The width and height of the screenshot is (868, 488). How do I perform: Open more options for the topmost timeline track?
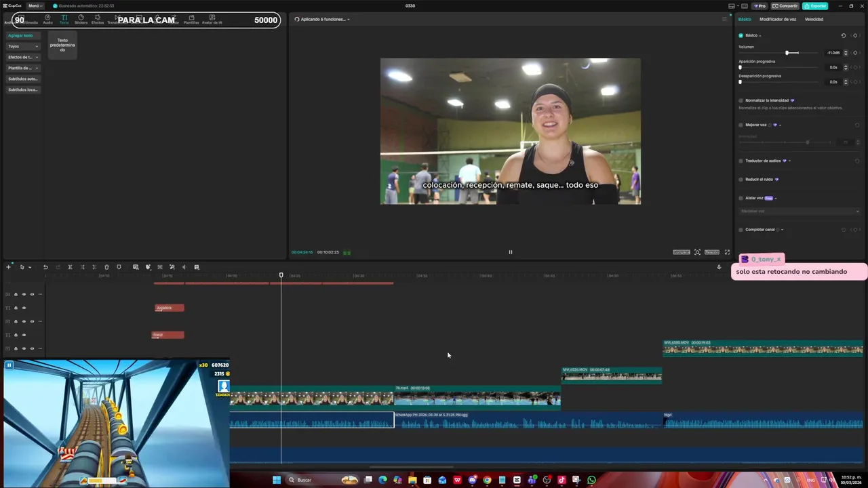point(40,294)
